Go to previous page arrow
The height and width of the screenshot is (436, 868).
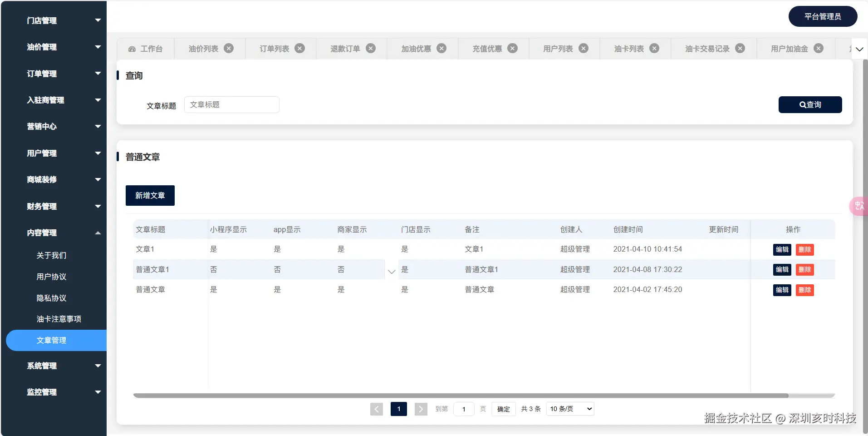[x=377, y=409]
